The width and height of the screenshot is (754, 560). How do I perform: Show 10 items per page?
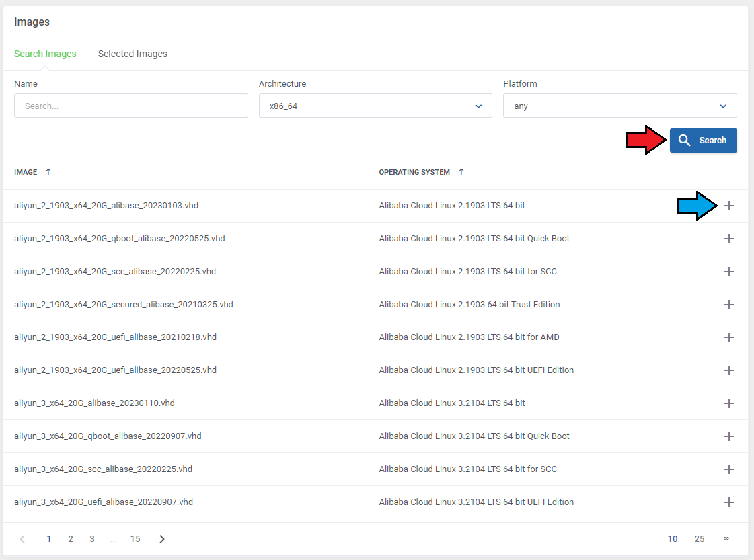coord(672,539)
